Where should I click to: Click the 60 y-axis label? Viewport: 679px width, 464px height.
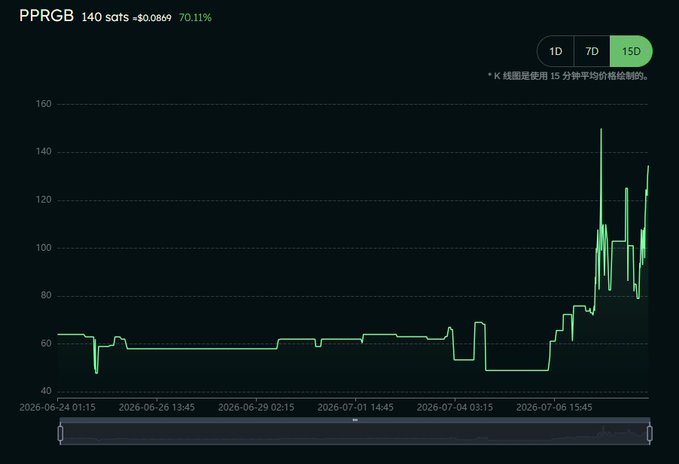(46, 343)
